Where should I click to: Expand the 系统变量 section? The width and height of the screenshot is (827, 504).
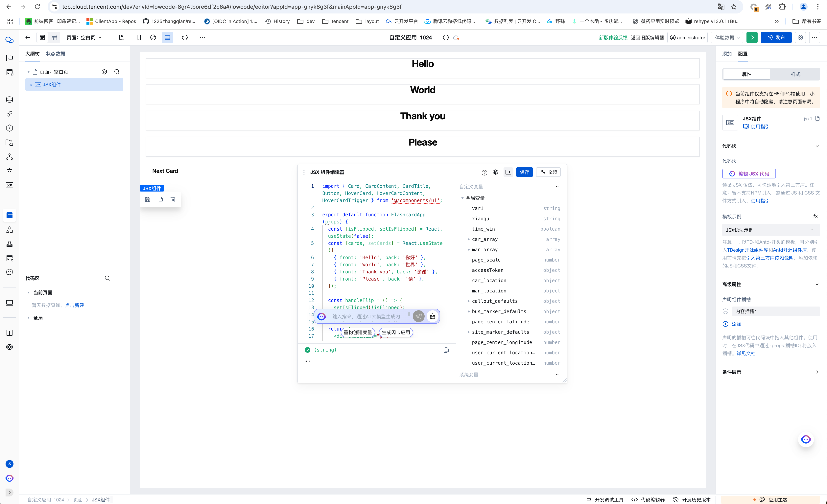tap(557, 375)
